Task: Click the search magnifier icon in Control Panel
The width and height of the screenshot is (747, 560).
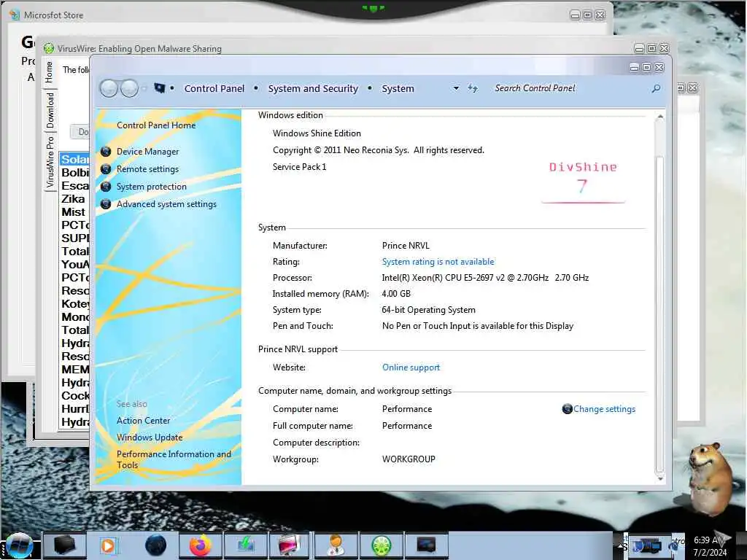Action: coord(656,88)
